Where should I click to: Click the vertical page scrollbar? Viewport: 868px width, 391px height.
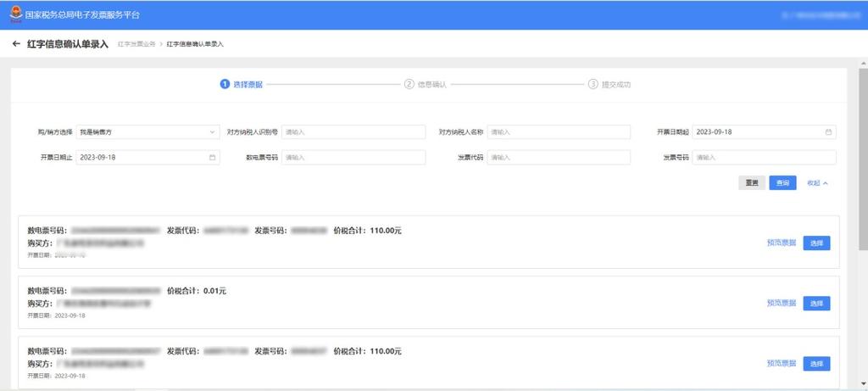863,160
